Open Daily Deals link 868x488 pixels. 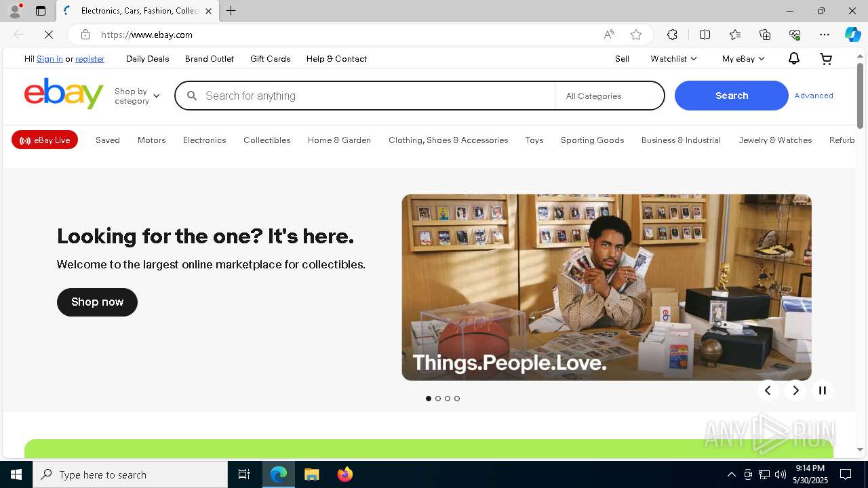click(x=147, y=59)
